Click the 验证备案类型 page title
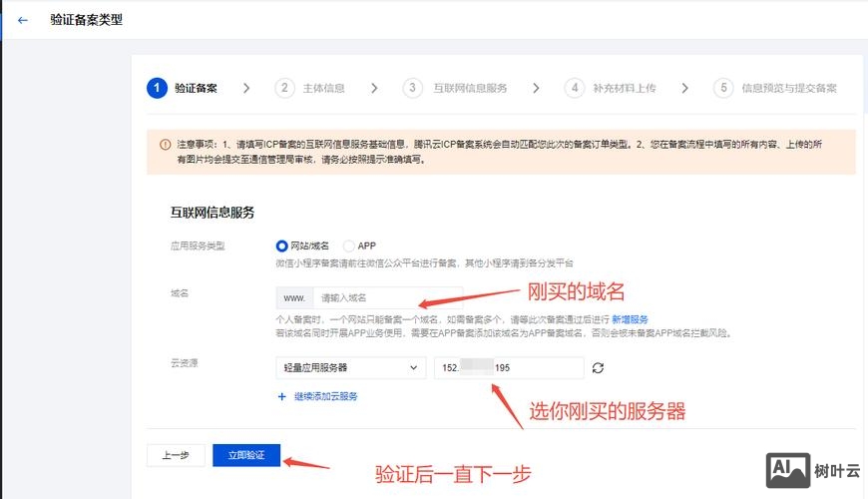This screenshot has height=499, width=868. coord(87,20)
